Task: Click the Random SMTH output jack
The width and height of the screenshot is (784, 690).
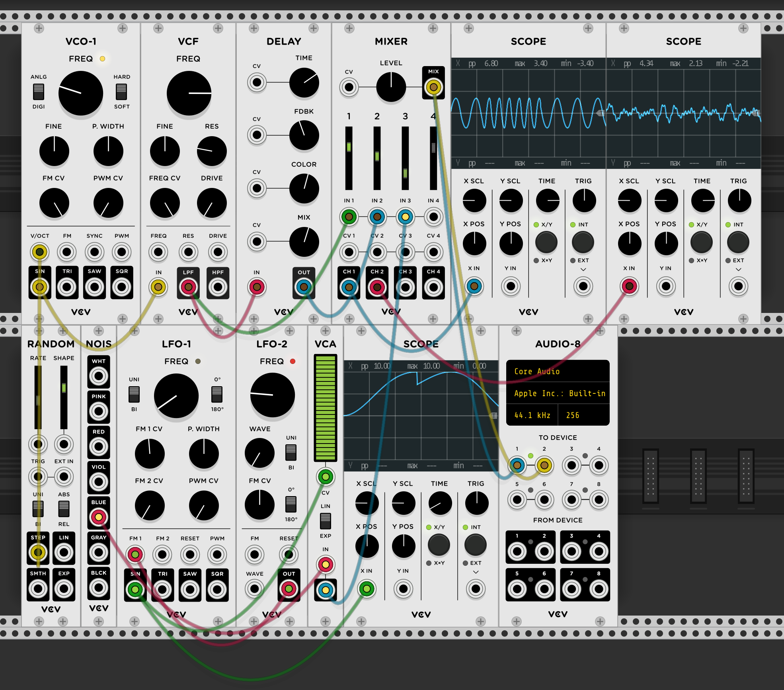Action: [38, 588]
